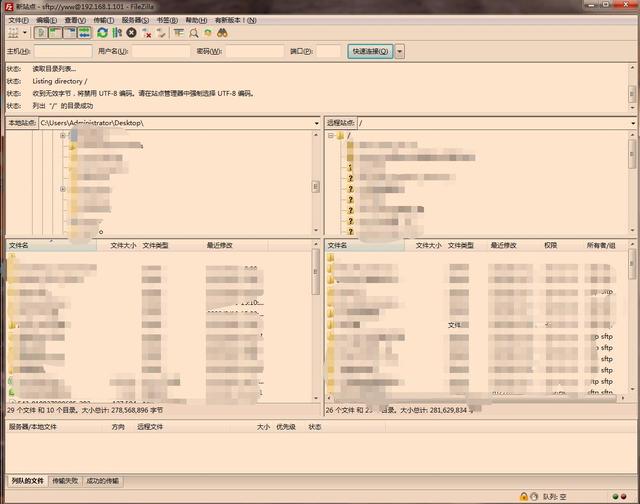Open the Site Manager dropdown arrow
The width and height of the screenshot is (640, 504).
click(25, 33)
